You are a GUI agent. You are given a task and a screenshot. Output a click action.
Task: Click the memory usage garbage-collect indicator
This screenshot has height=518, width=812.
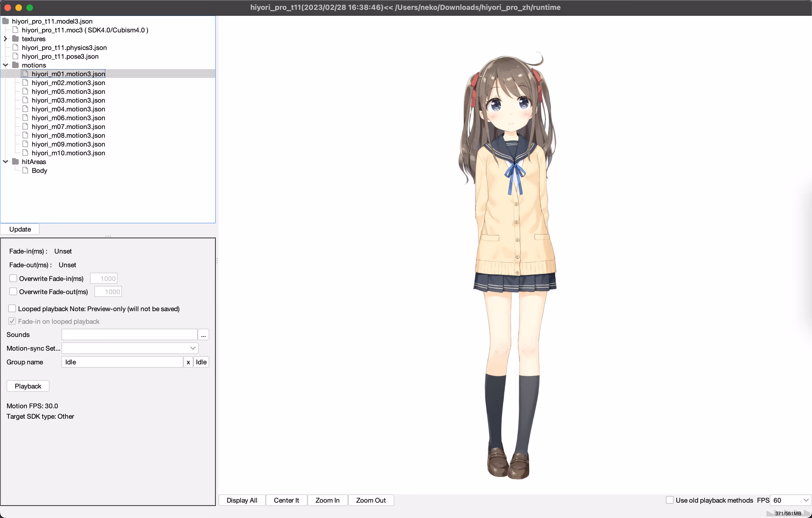(788, 513)
